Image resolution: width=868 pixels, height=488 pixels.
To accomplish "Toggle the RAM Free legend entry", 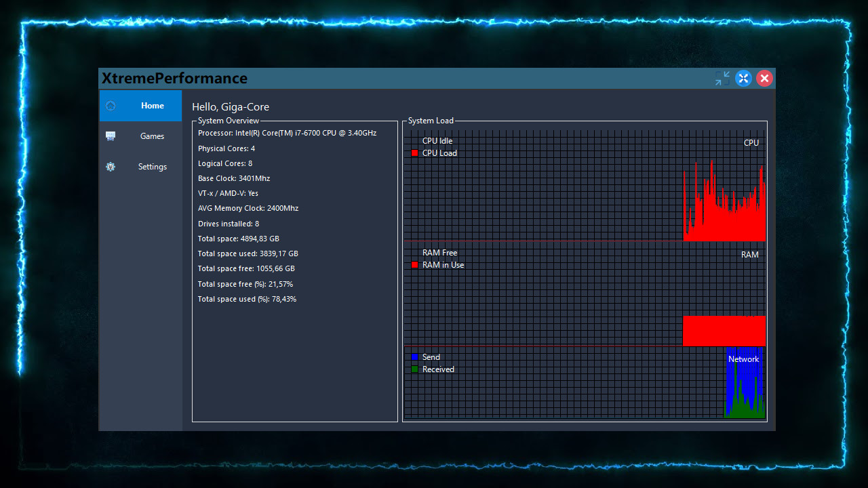I will [439, 252].
